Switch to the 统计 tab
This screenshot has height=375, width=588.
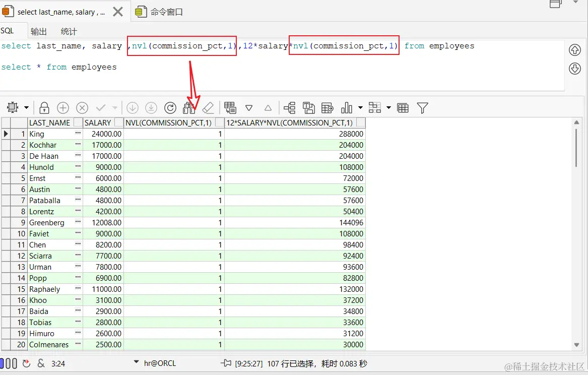pyautogui.click(x=69, y=31)
